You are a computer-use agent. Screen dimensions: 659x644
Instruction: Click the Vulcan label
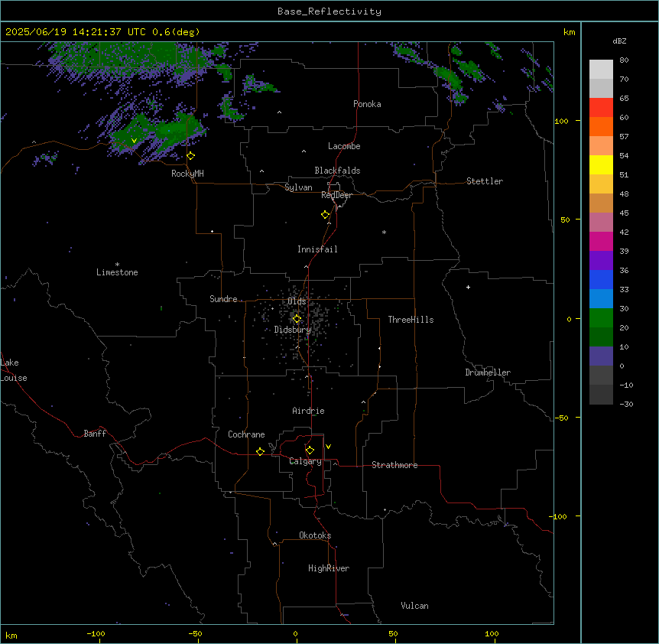pos(414,606)
